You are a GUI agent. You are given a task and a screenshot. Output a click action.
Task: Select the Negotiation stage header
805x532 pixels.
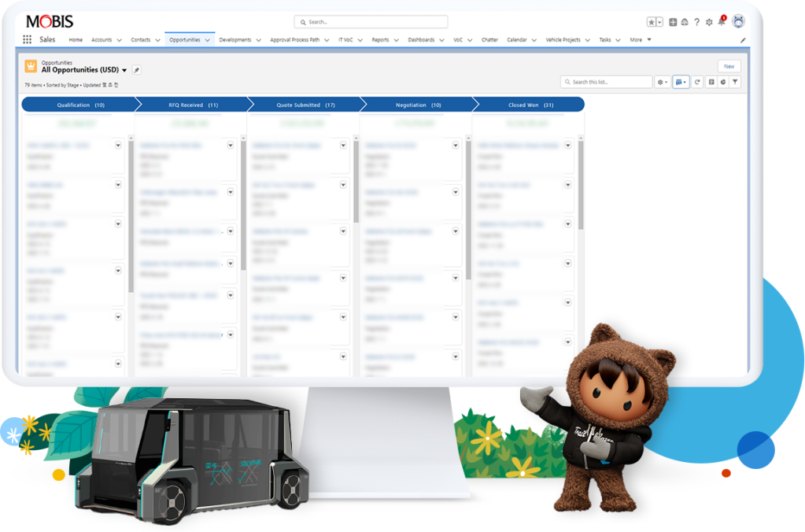[x=417, y=105]
